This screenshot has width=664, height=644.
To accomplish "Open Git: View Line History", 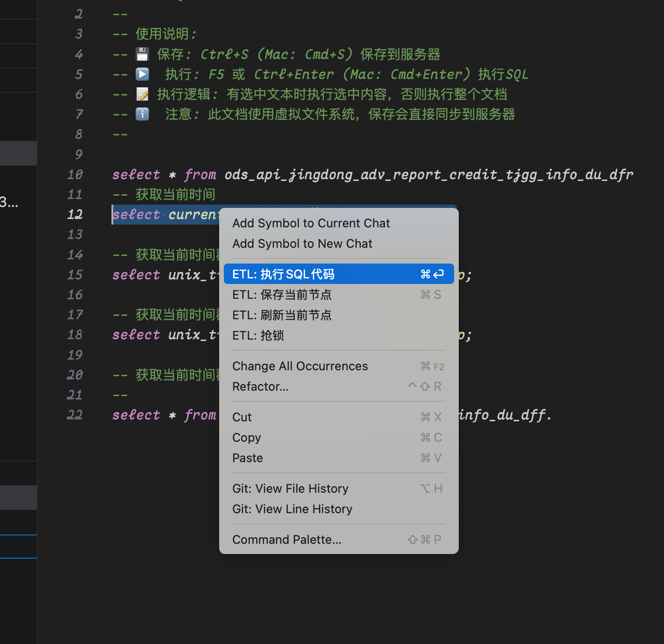I will coord(339,509).
